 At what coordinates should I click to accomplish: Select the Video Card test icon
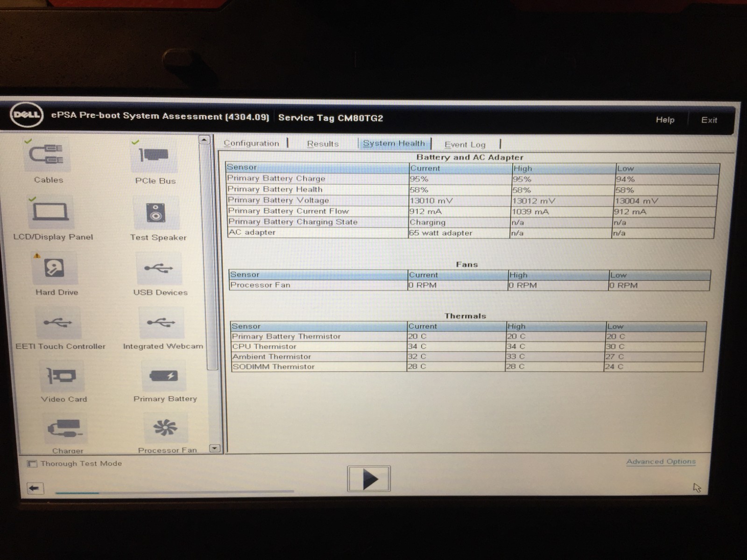click(x=62, y=376)
